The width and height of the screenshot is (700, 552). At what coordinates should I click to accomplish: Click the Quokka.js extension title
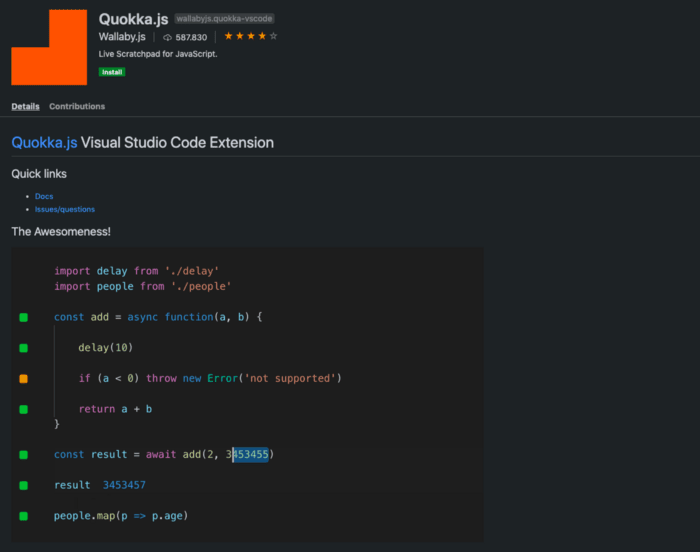[x=133, y=19]
